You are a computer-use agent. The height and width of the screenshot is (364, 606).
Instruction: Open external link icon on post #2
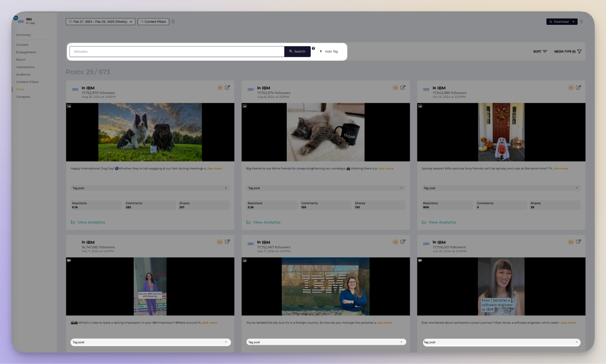point(403,88)
